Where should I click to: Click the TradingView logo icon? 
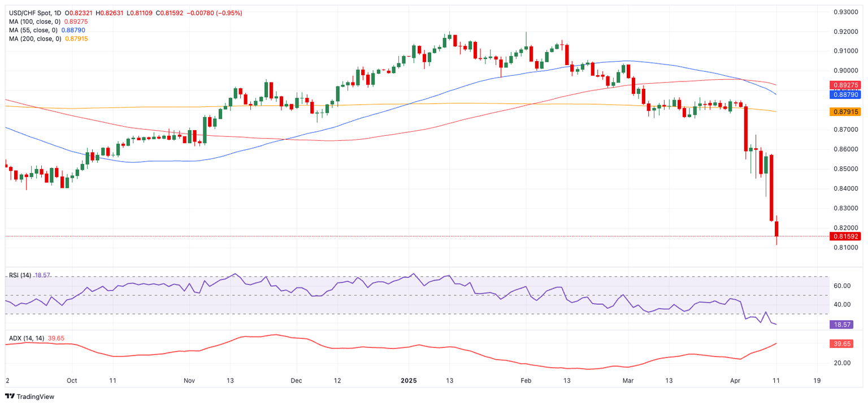point(10,397)
